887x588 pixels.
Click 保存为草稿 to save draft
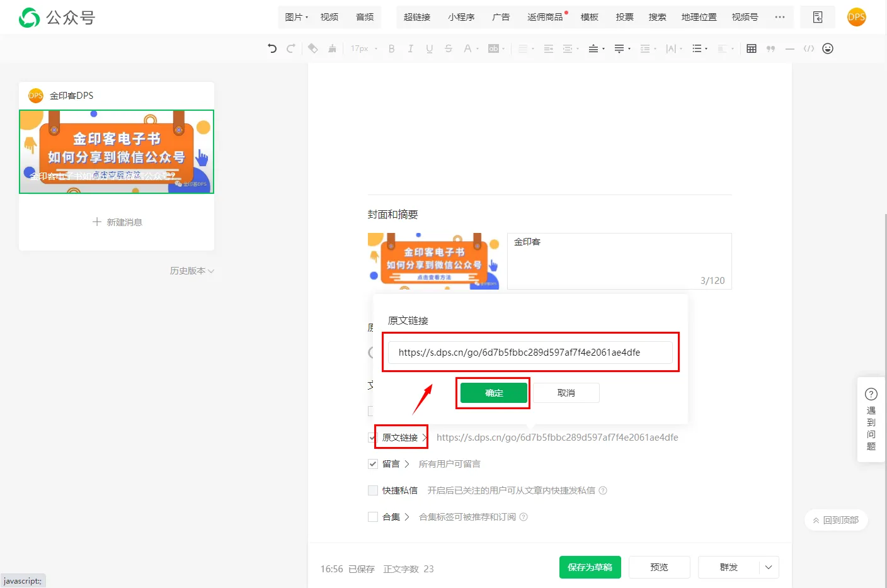(x=590, y=567)
